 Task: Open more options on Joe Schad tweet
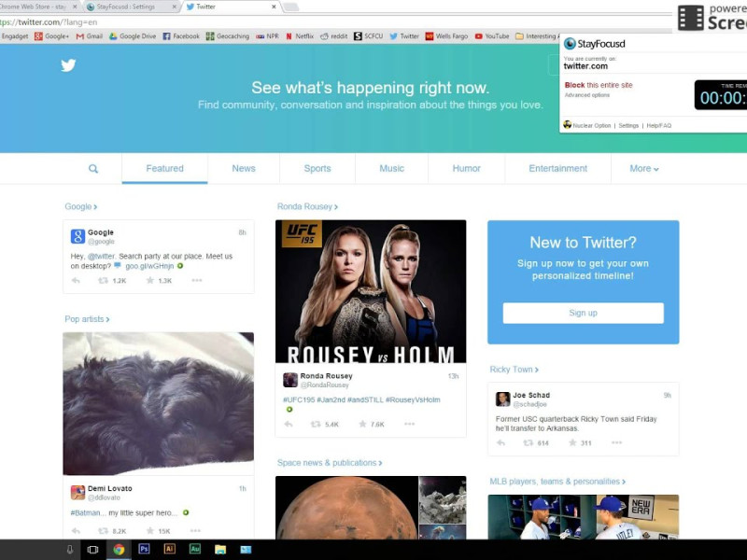tap(616, 442)
